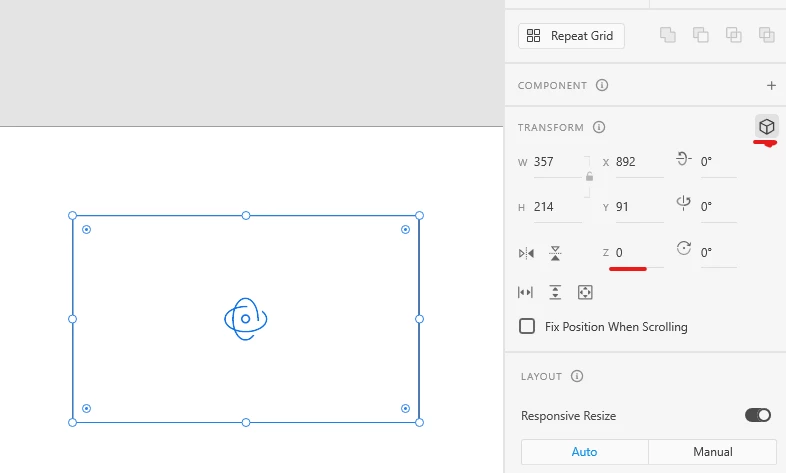
Task: Click the Responsive Resize label
Action: pos(568,416)
